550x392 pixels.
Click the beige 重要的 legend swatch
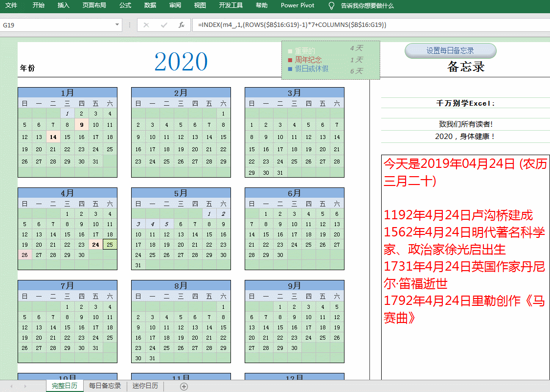point(290,51)
